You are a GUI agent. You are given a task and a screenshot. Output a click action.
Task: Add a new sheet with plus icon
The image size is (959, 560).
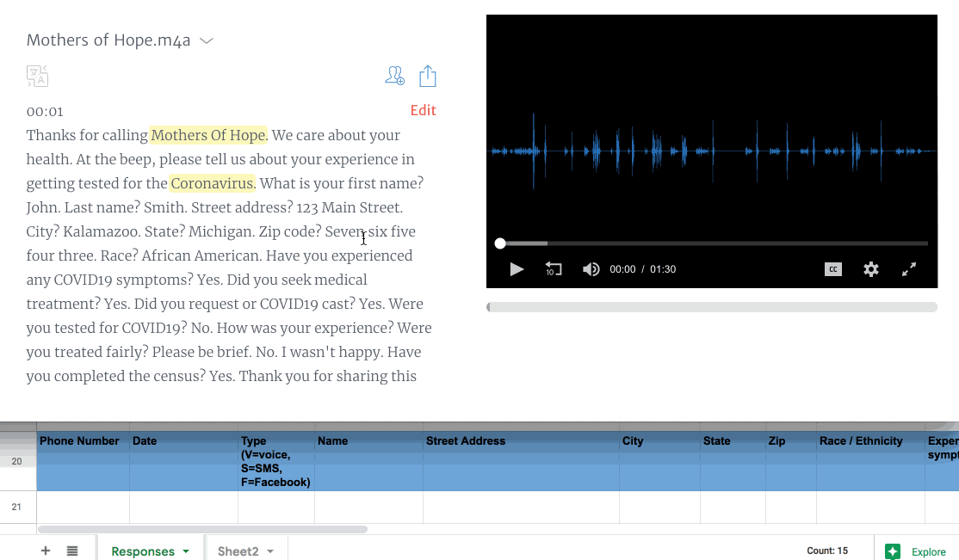[x=46, y=551]
